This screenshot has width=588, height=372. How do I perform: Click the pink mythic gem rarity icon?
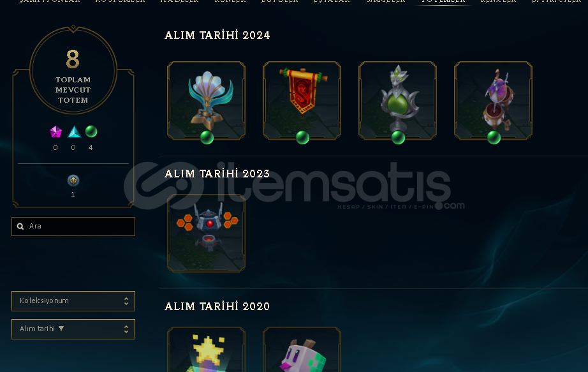pos(55,131)
